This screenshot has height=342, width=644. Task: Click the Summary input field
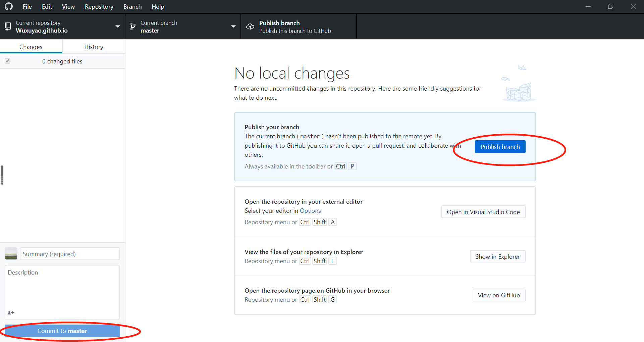click(x=70, y=254)
